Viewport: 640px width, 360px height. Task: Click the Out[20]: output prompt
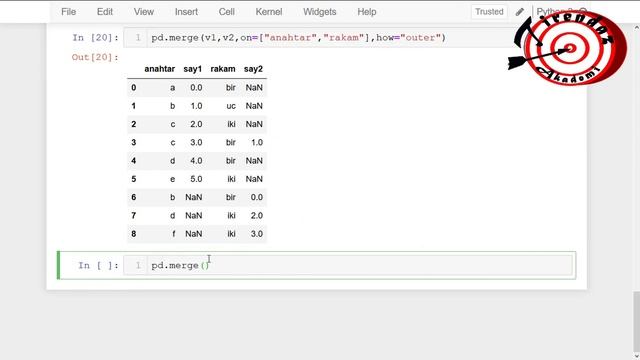[95, 57]
